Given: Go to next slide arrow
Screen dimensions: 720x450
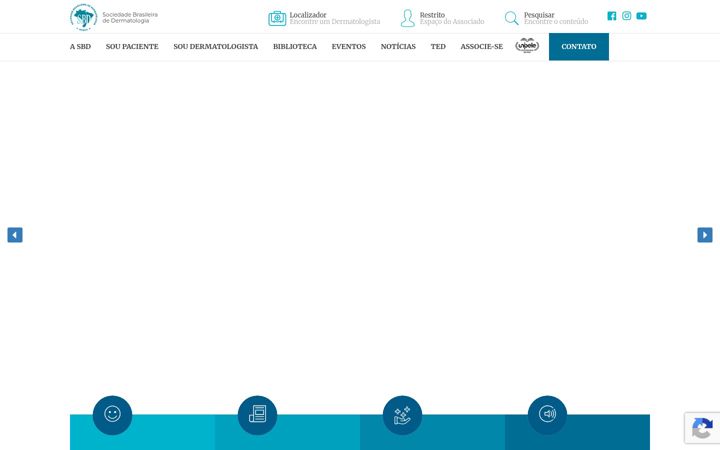Looking at the screenshot, I should (705, 235).
